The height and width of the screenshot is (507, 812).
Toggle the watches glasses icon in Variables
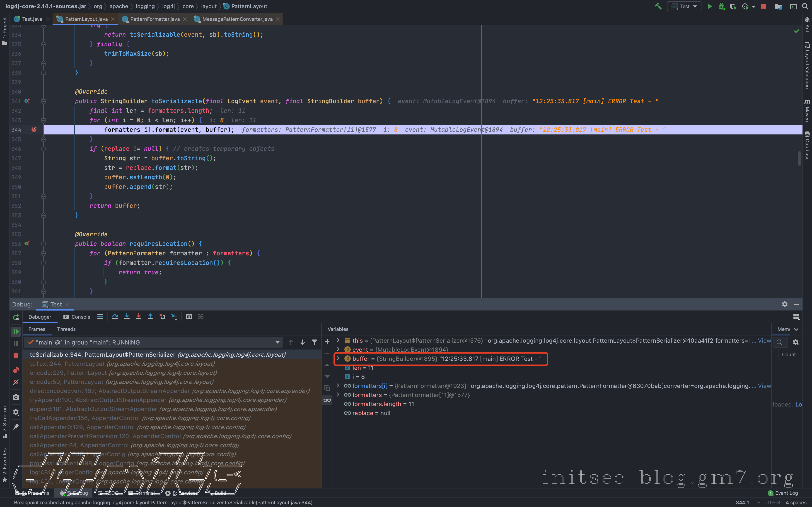pyautogui.click(x=327, y=400)
